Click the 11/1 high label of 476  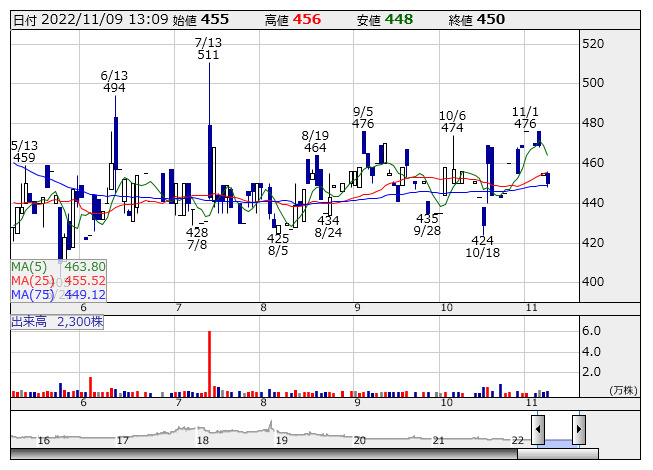[525, 124]
